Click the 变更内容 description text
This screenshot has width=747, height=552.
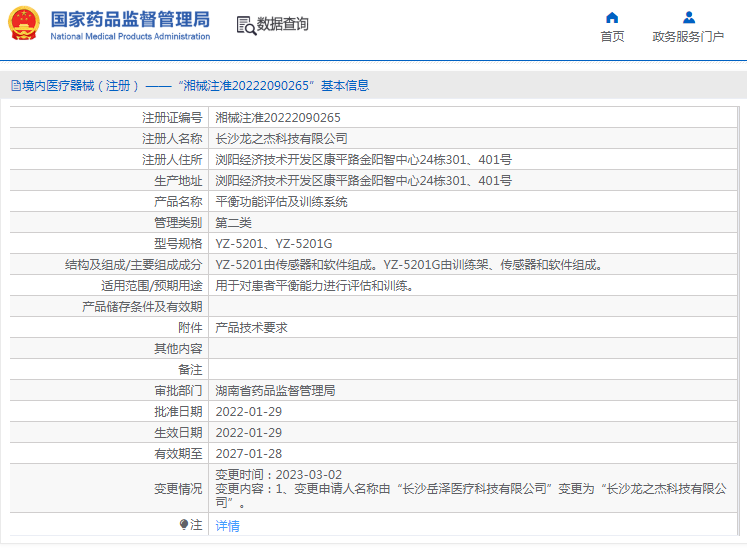(471, 495)
